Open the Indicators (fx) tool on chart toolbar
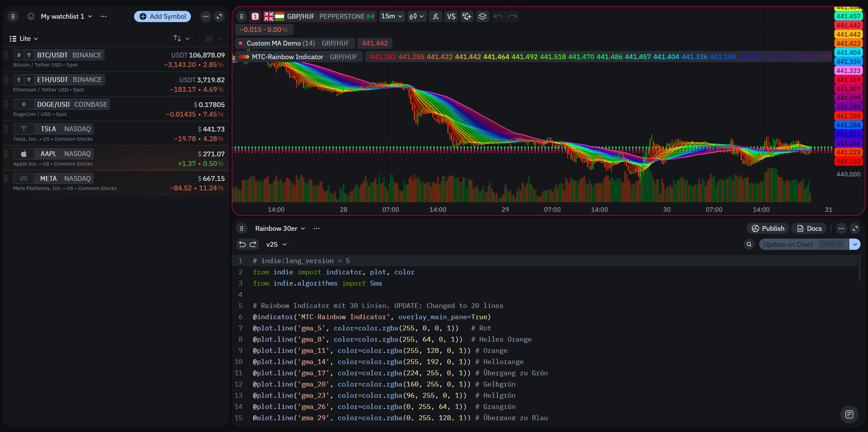Image resolution: width=868 pixels, height=432 pixels. 435,16
